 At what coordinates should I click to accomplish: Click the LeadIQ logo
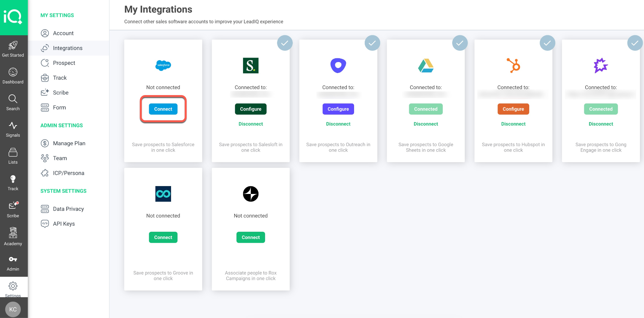coord(13,17)
